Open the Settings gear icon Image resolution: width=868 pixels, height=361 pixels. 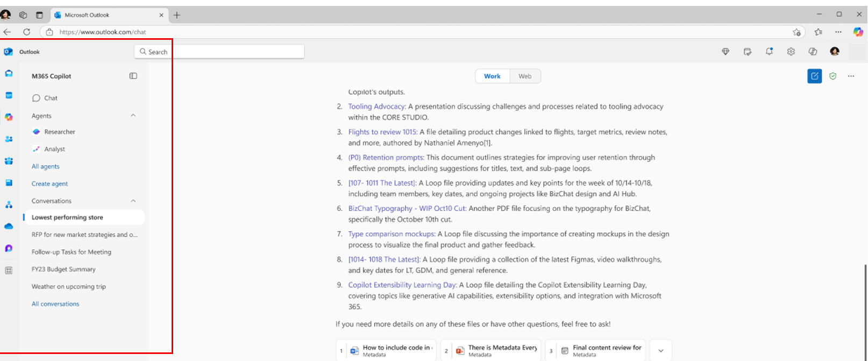[791, 52]
